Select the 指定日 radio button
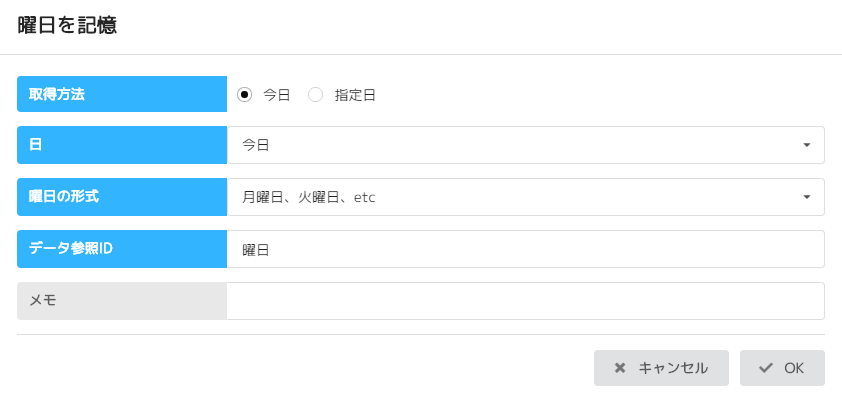 click(315, 95)
